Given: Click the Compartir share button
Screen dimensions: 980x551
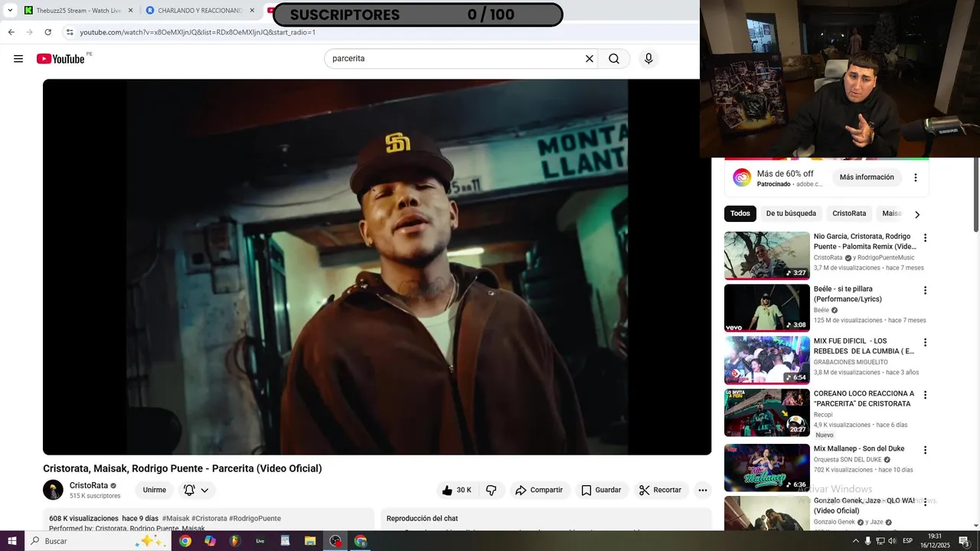Looking at the screenshot, I should [539, 490].
